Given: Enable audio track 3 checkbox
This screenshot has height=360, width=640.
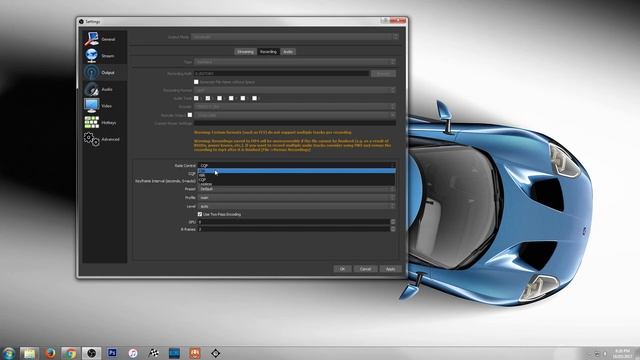Looking at the screenshot, I should tap(220, 98).
